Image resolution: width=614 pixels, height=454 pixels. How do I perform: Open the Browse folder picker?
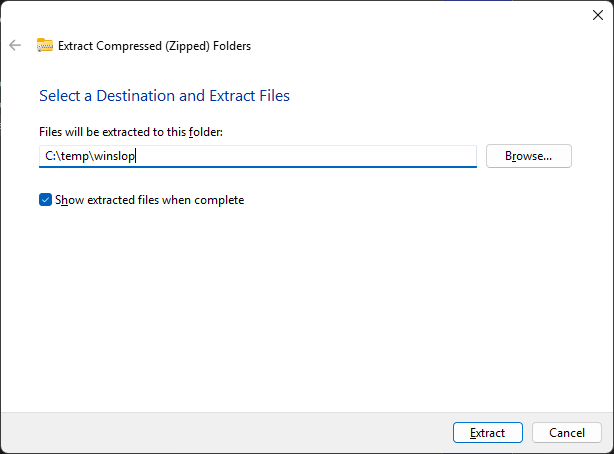pos(528,156)
